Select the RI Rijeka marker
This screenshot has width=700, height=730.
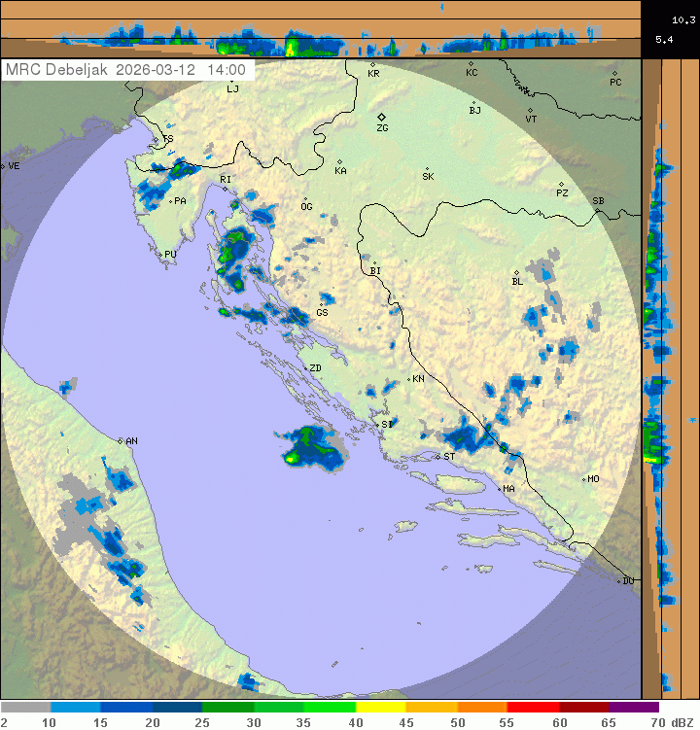225,189
